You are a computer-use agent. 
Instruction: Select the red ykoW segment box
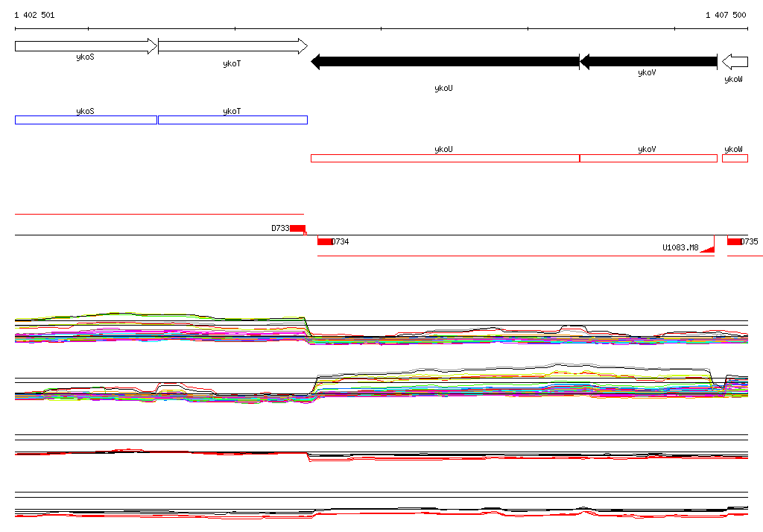tap(735, 158)
